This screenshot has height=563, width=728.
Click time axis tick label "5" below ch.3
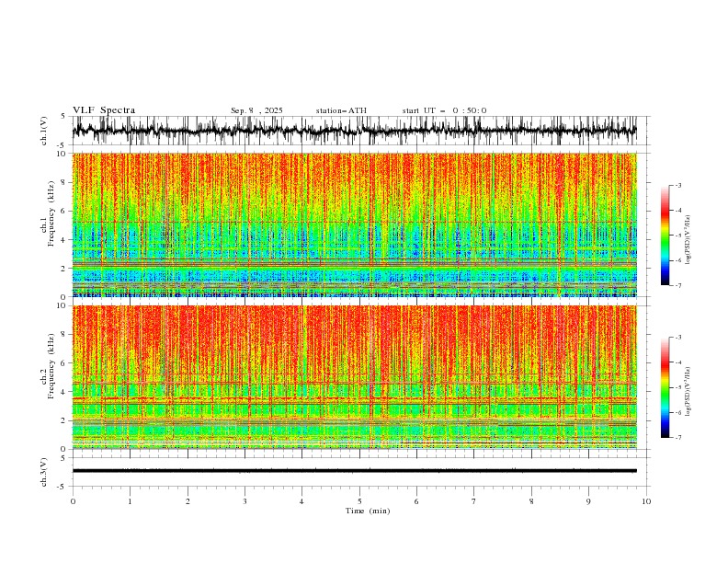(x=359, y=501)
